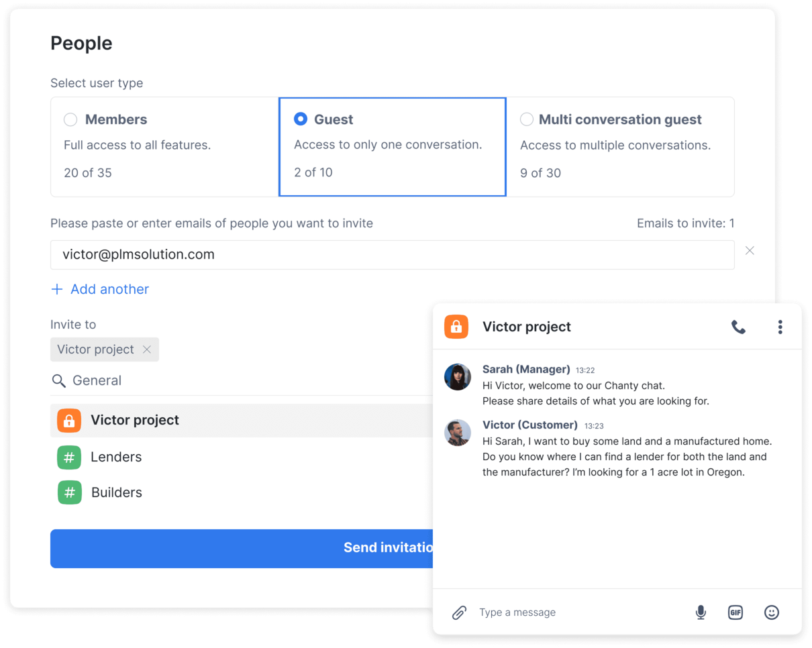Start a call in Victor project chat
This screenshot has height=648, width=812.
click(738, 327)
